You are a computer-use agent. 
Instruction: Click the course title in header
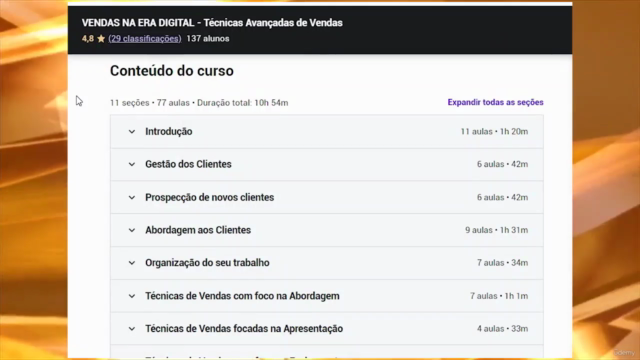coord(212,23)
